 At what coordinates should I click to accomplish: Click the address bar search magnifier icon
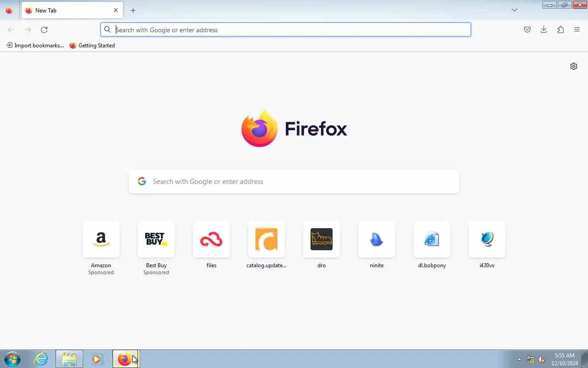[x=107, y=30]
